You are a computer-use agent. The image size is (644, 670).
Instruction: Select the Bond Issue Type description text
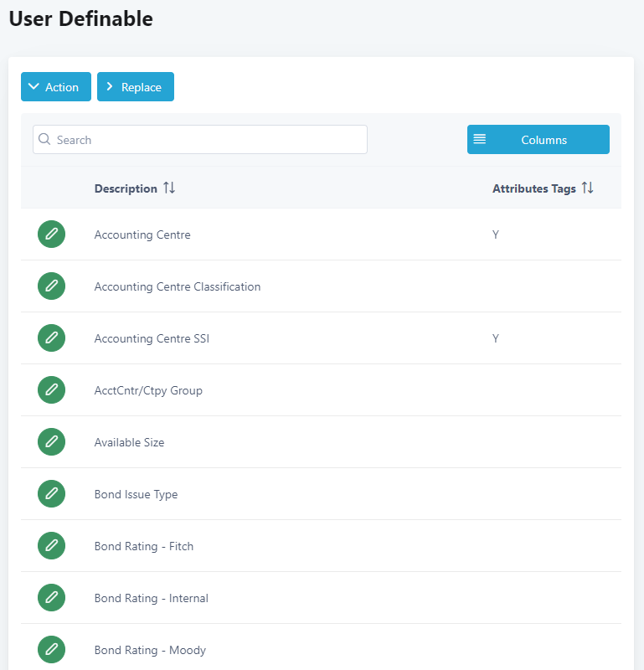click(136, 494)
